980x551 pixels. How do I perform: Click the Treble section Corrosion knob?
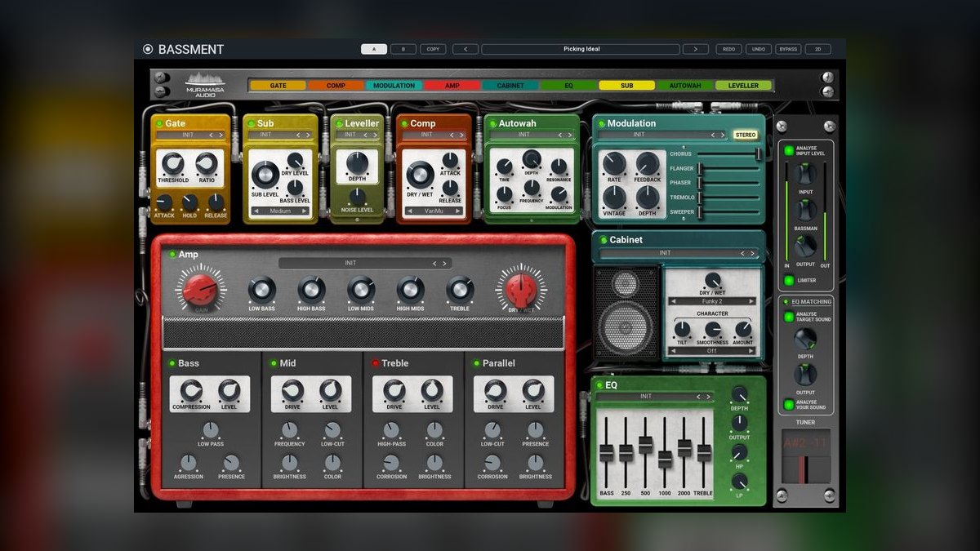click(x=391, y=463)
